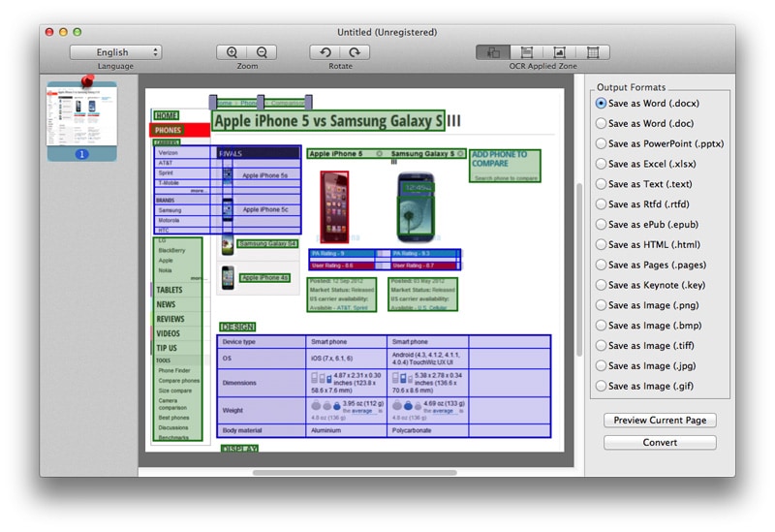
Task: Click the Preview Current Page button
Action: click(x=660, y=421)
